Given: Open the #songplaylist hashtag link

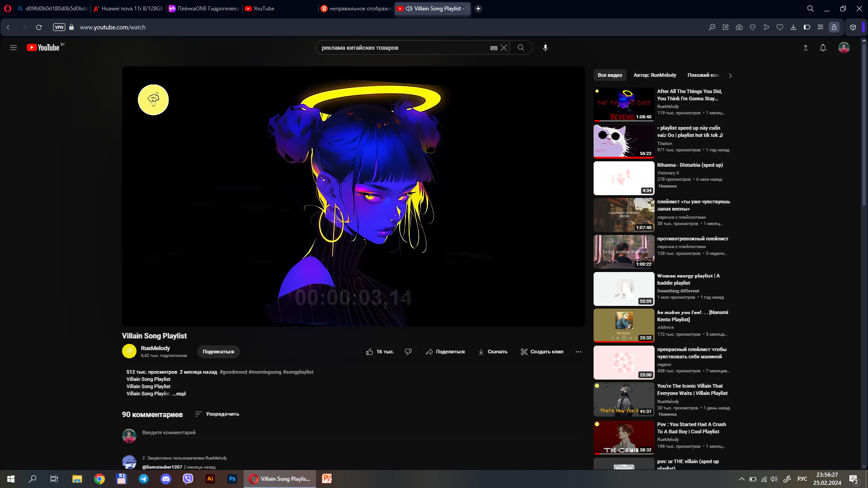Looking at the screenshot, I should 298,372.
